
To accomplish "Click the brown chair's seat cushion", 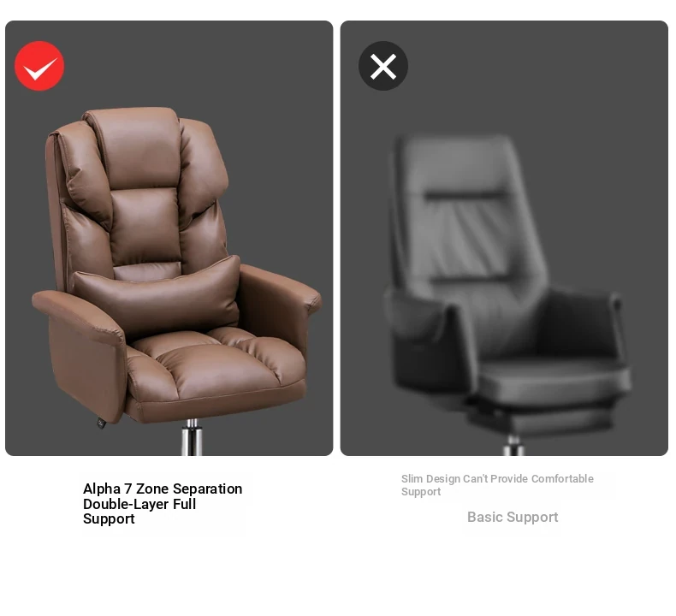I will click(216, 362).
